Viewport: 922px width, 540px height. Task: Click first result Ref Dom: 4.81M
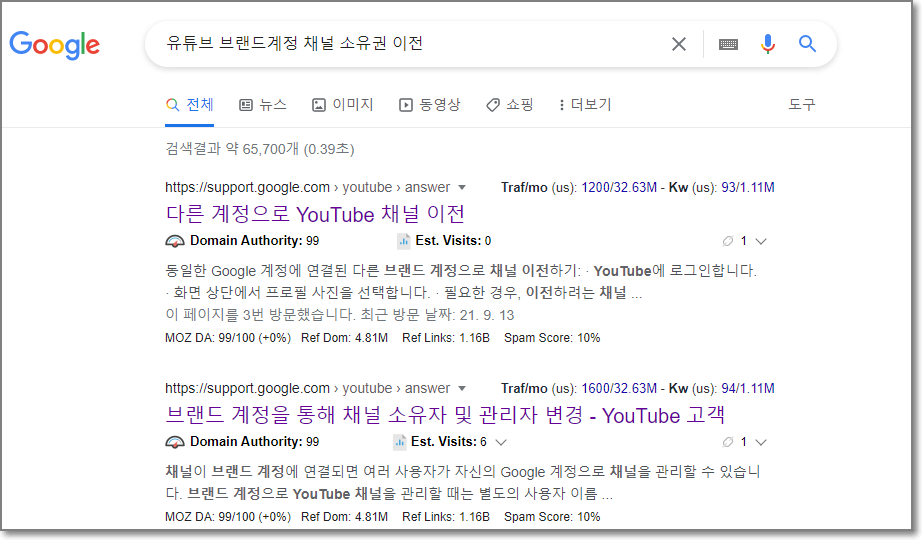pos(345,338)
